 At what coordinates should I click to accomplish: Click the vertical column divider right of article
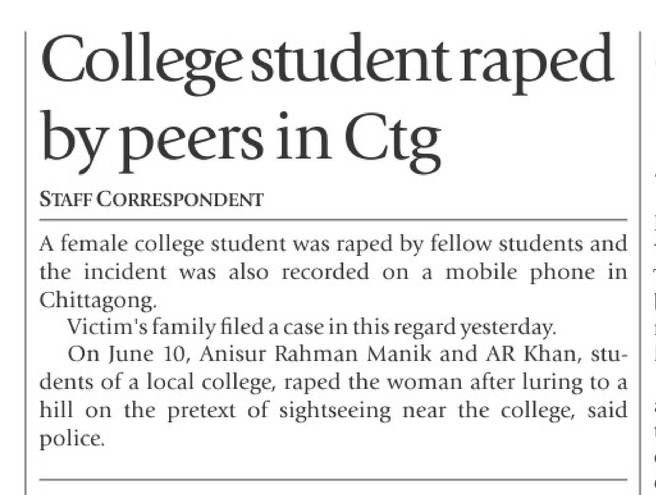(640, 250)
